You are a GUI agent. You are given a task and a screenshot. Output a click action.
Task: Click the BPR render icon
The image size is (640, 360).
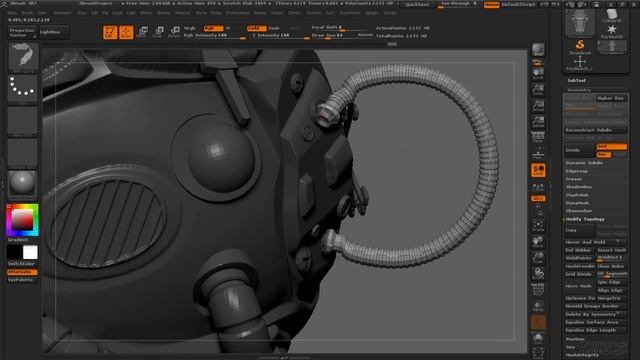tap(538, 50)
